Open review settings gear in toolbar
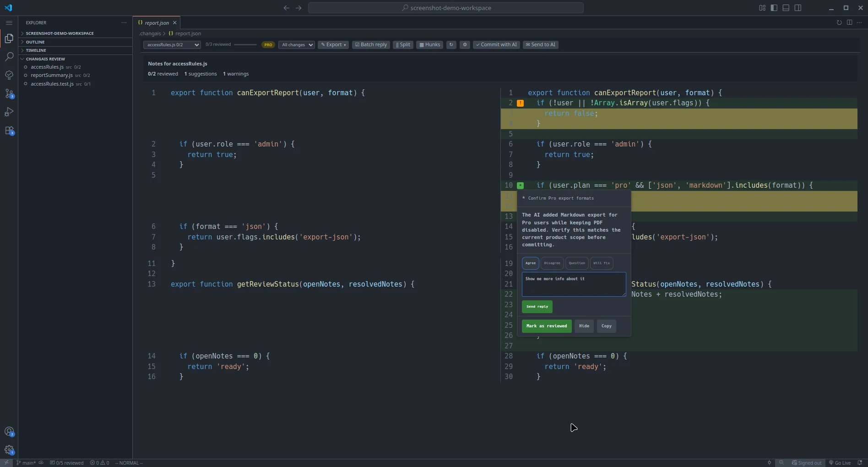 coord(465,45)
